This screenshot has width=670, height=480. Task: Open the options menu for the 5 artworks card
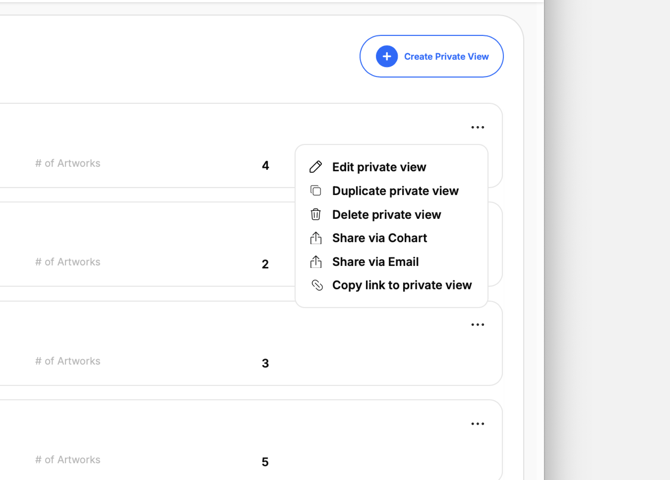click(478, 424)
